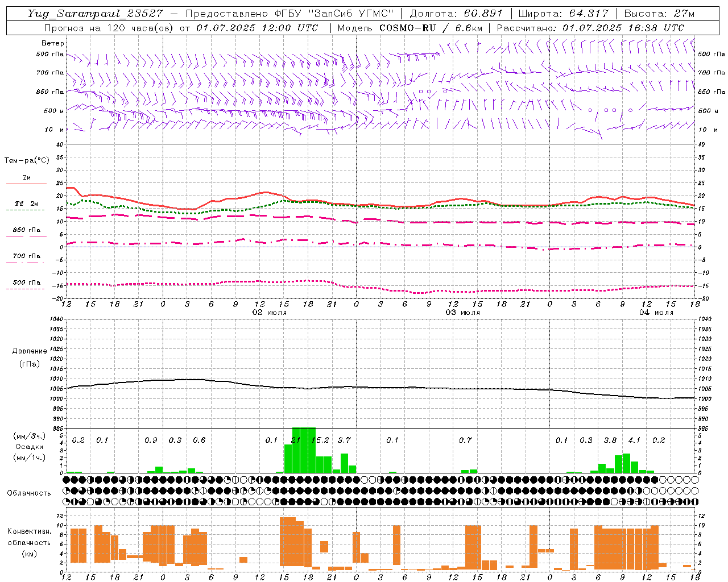Select the forecast length text Прогноз на 120 часа(ов)
728x582 pixels.
point(109,28)
